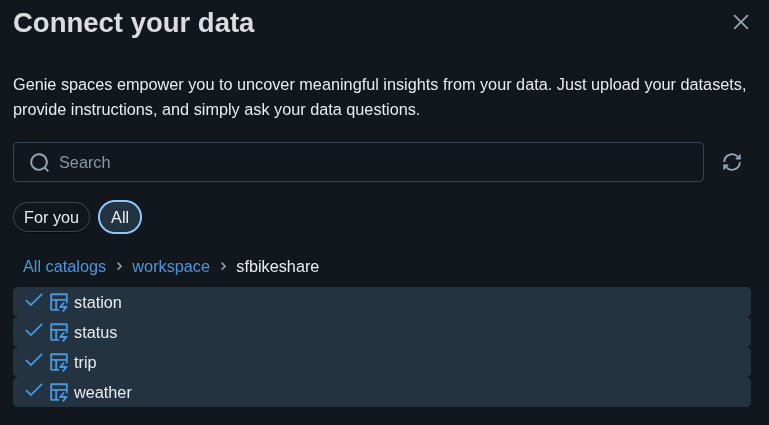This screenshot has height=425, width=769.
Task: Click the station table icon
Action: pyautogui.click(x=59, y=302)
